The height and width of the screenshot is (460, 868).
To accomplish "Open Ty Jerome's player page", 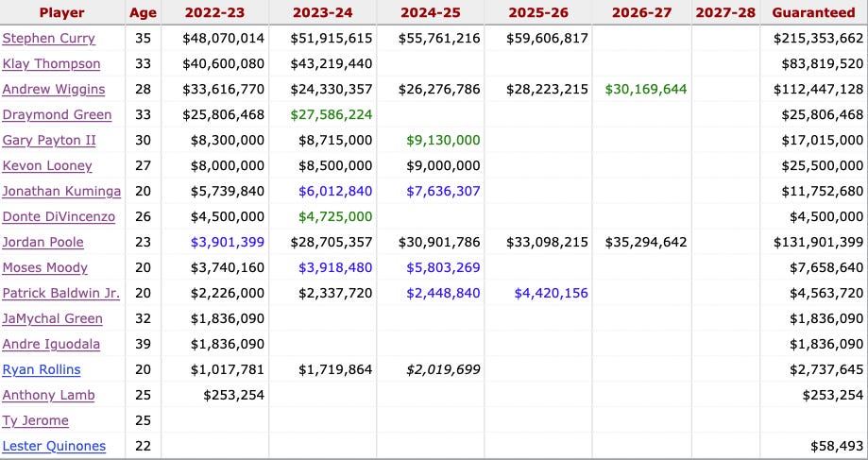I will [x=36, y=420].
